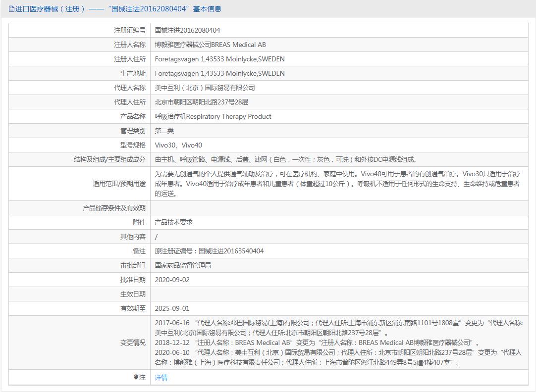
Task: Click the 产品名称 label
Action: [133, 116]
